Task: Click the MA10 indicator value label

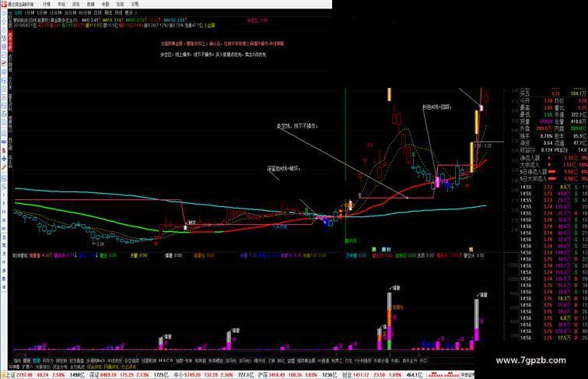Action: (x=114, y=19)
